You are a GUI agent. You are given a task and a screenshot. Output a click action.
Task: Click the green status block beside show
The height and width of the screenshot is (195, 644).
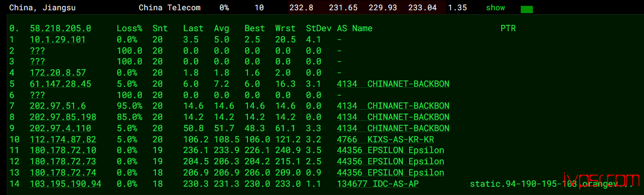coord(527,9)
